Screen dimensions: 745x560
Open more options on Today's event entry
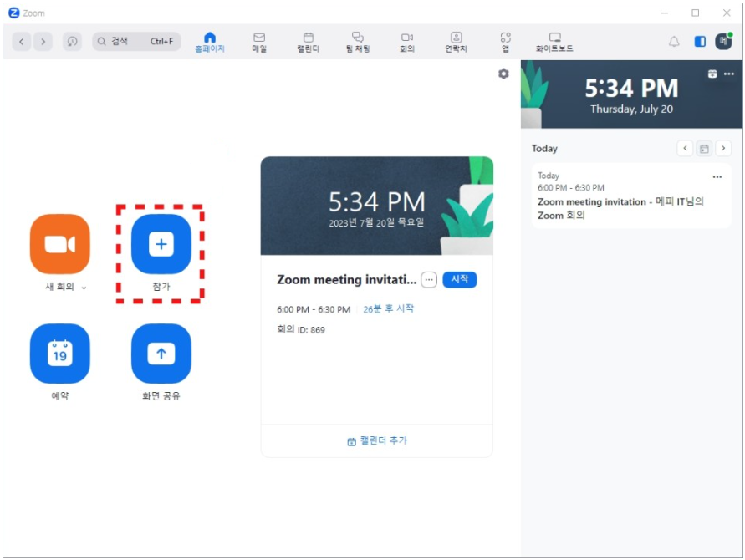(x=717, y=177)
